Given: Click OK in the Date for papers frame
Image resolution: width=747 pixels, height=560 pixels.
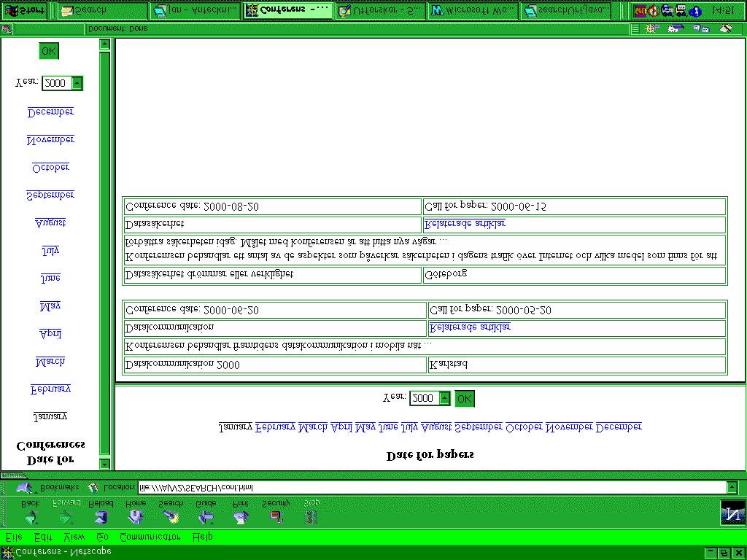Looking at the screenshot, I should pos(464,399).
